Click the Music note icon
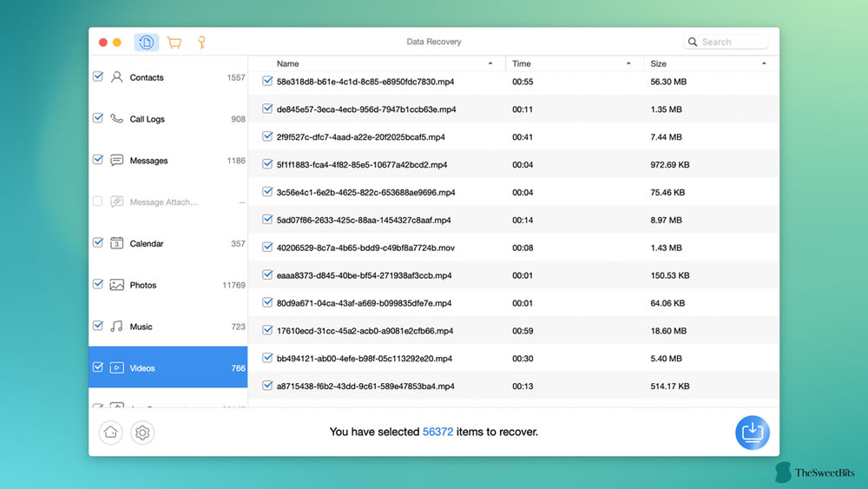Viewport: 868px width, 489px height. tap(117, 327)
